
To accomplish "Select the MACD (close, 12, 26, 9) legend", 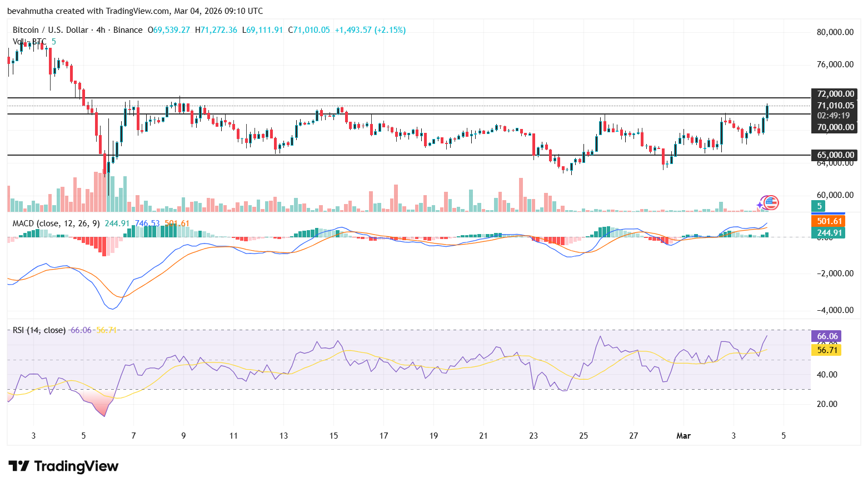I will [56, 223].
